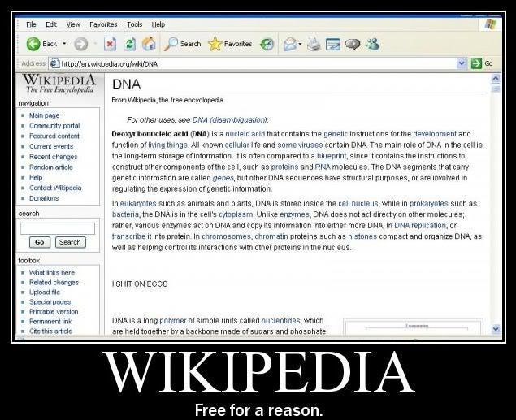Follow the histones link
516x420 pixels.
[x=362, y=236]
